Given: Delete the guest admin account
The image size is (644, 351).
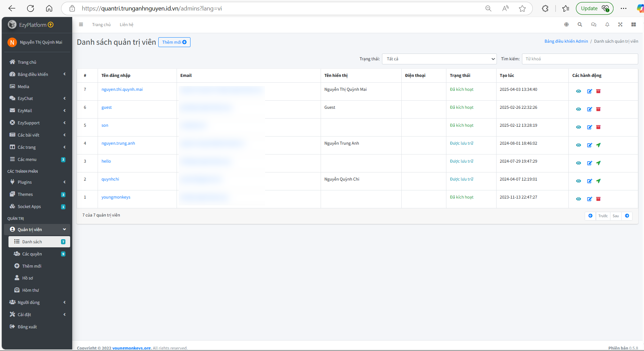Looking at the screenshot, I should (599, 109).
